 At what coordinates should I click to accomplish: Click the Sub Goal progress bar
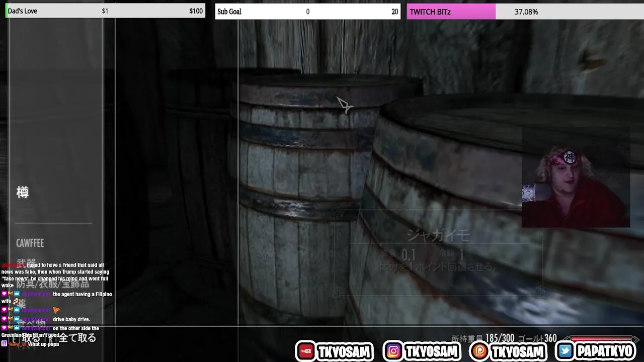click(308, 12)
